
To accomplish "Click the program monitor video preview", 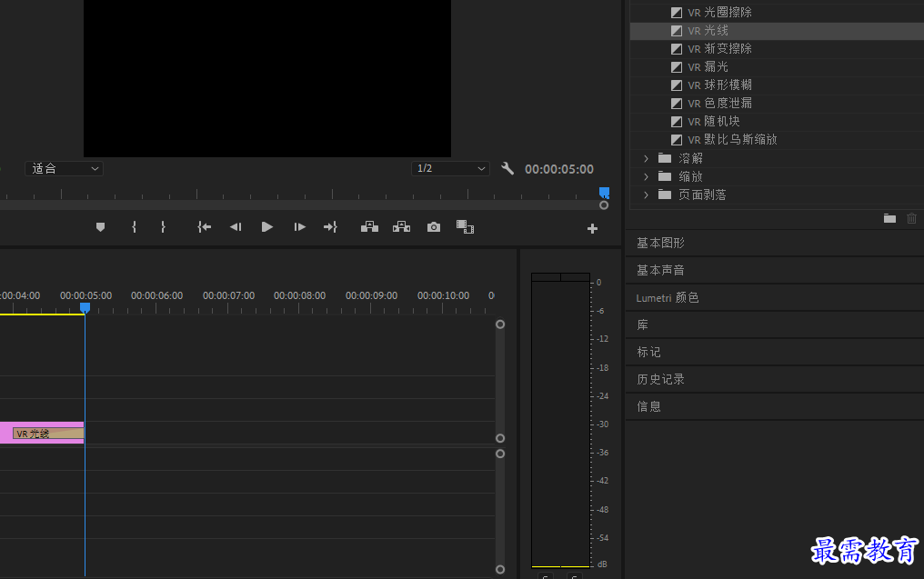I will coord(267,78).
